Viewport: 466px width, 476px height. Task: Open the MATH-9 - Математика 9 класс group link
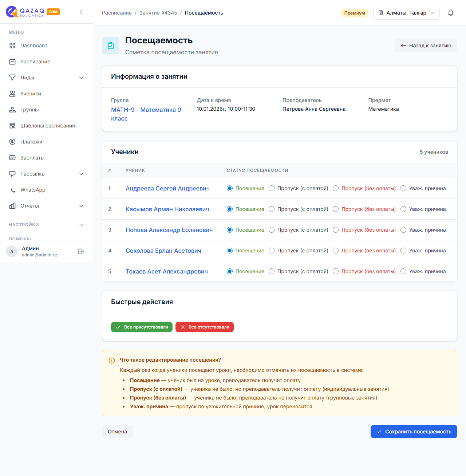point(146,114)
